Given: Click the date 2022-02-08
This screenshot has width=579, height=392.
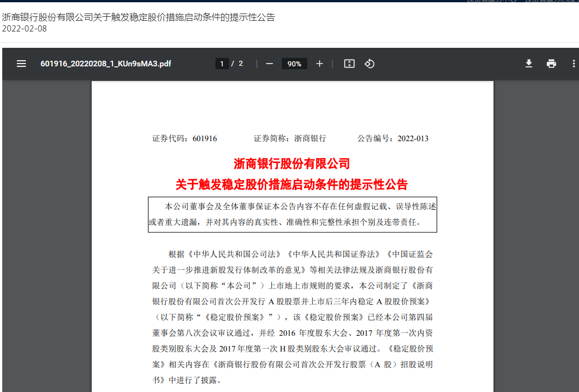Looking at the screenshot, I should (24, 29).
